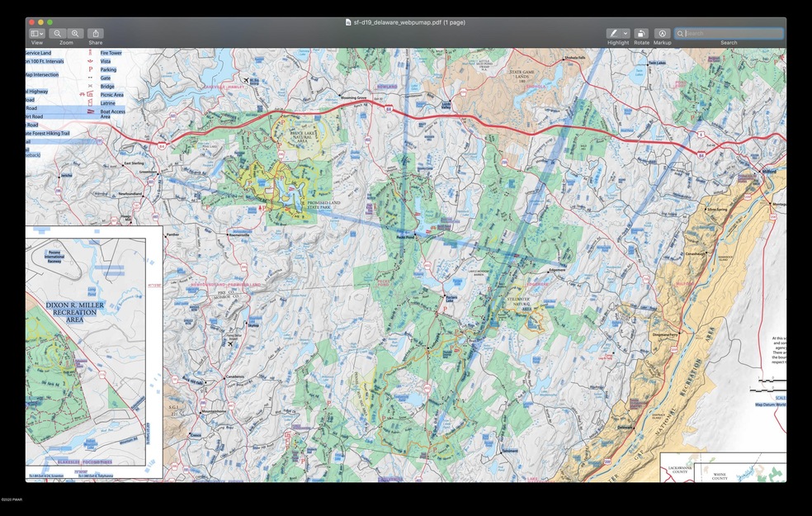812x516 pixels.
Task: Expand the Highlight color dropdown arrow
Action: [x=626, y=33]
